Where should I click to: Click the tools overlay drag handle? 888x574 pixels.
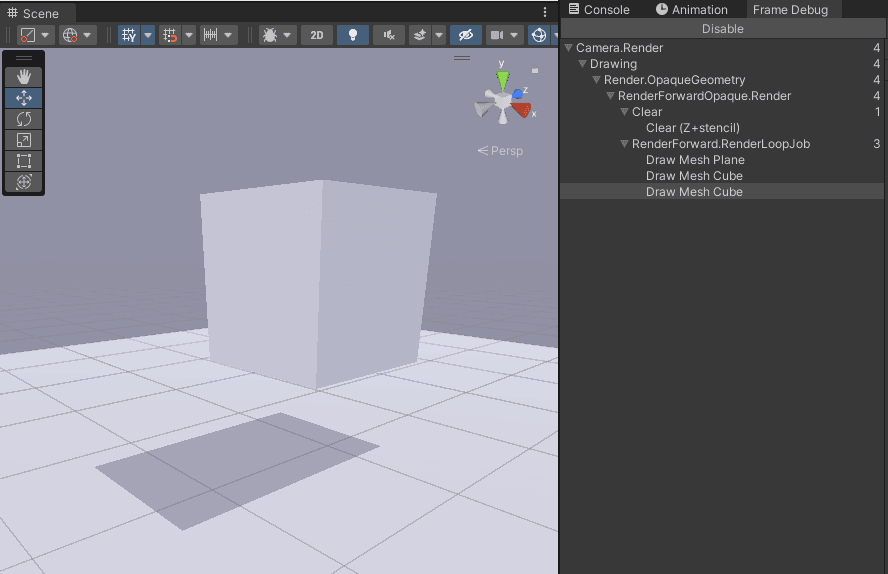(24, 58)
